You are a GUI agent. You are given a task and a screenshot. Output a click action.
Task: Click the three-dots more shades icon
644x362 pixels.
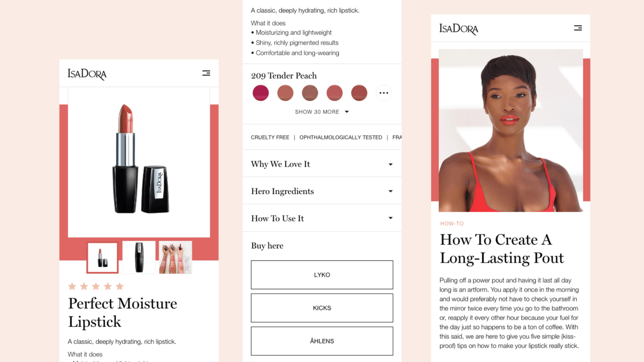pyautogui.click(x=384, y=93)
